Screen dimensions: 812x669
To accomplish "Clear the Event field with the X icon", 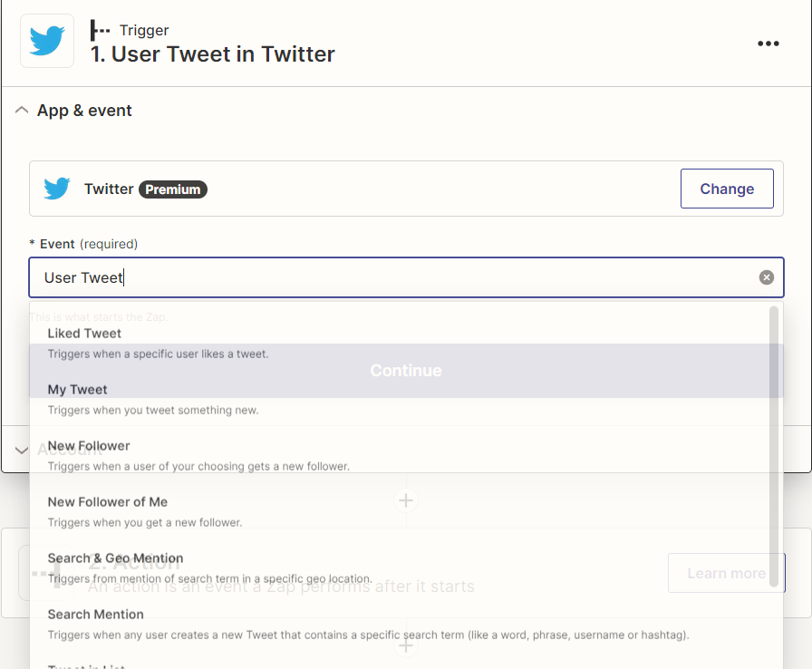I will (x=766, y=277).
